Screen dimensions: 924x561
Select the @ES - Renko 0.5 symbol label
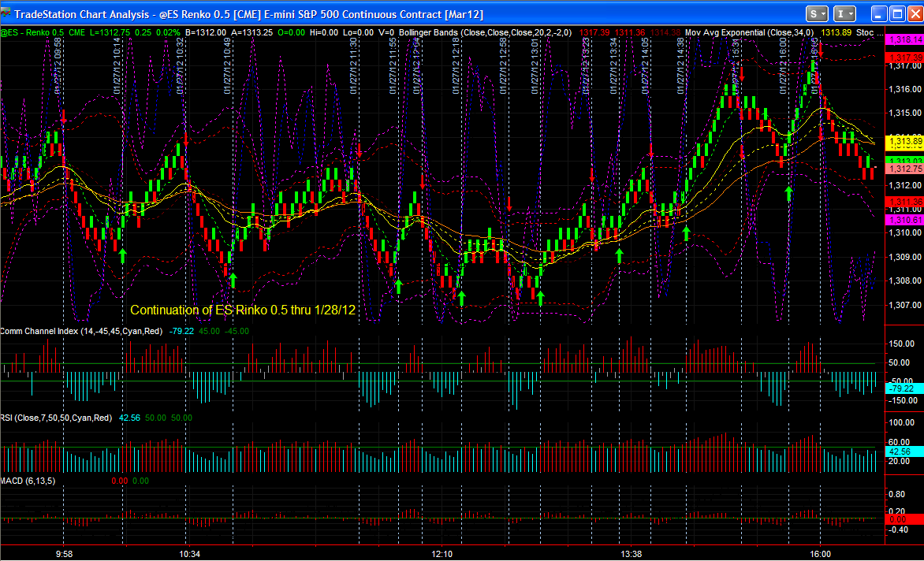pyautogui.click(x=32, y=32)
